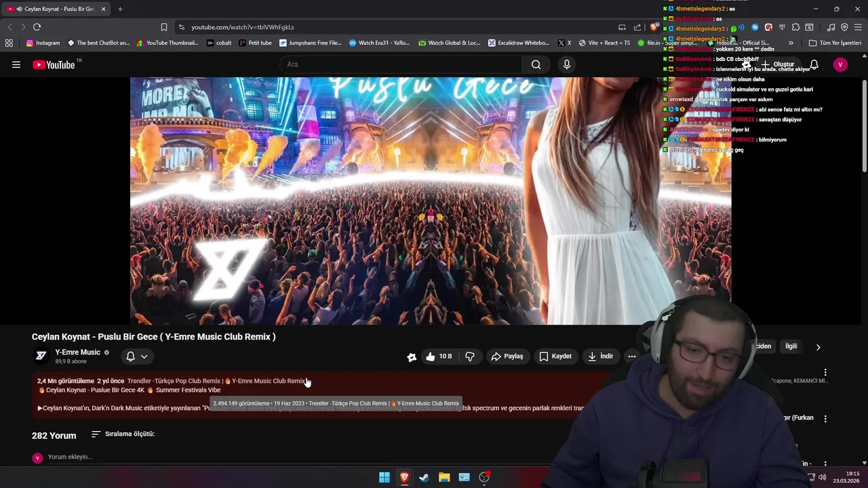
Task: Open the Petit tube bookmark
Action: [255, 43]
